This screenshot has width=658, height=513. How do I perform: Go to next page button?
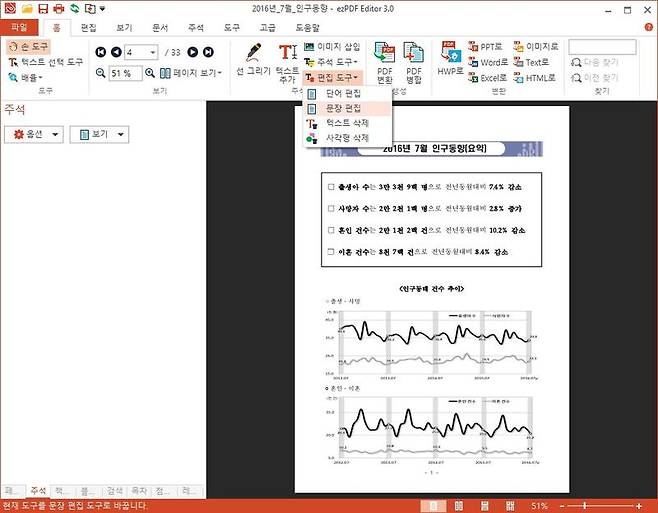(193, 52)
